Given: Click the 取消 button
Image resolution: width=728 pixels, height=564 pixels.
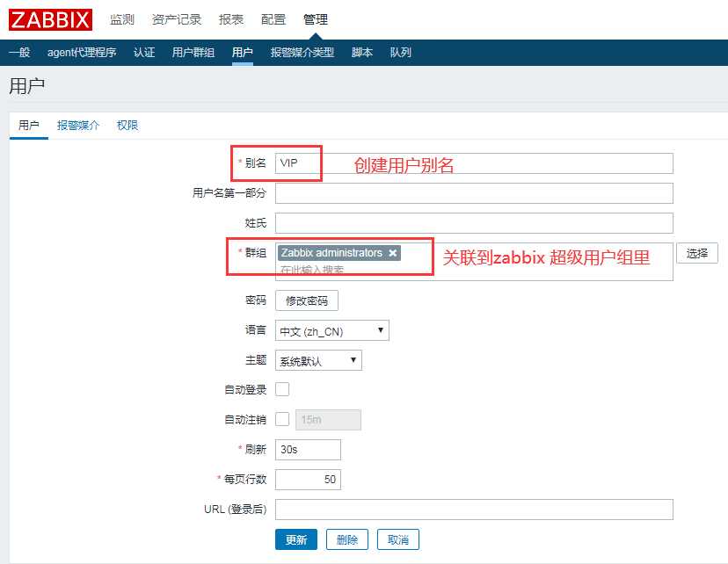Looking at the screenshot, I should pyautogui.click(x=398, y=539).
